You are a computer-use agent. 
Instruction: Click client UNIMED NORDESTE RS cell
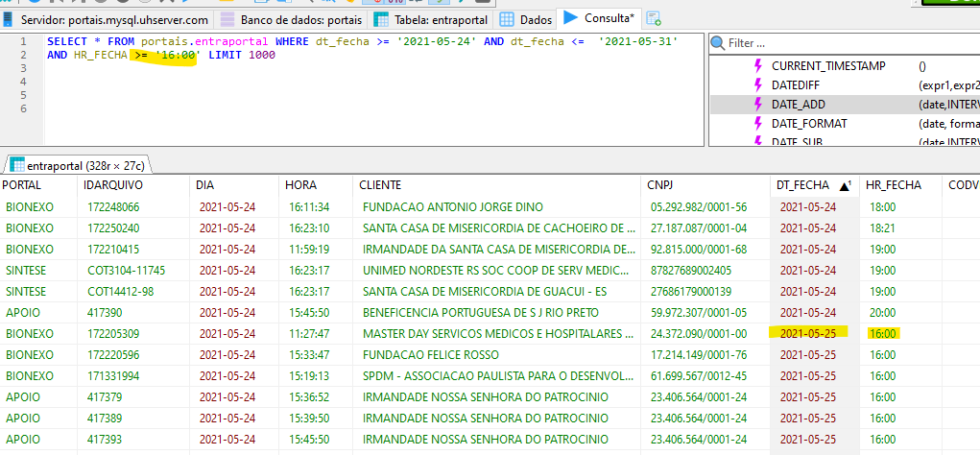[x=497, y=271]
